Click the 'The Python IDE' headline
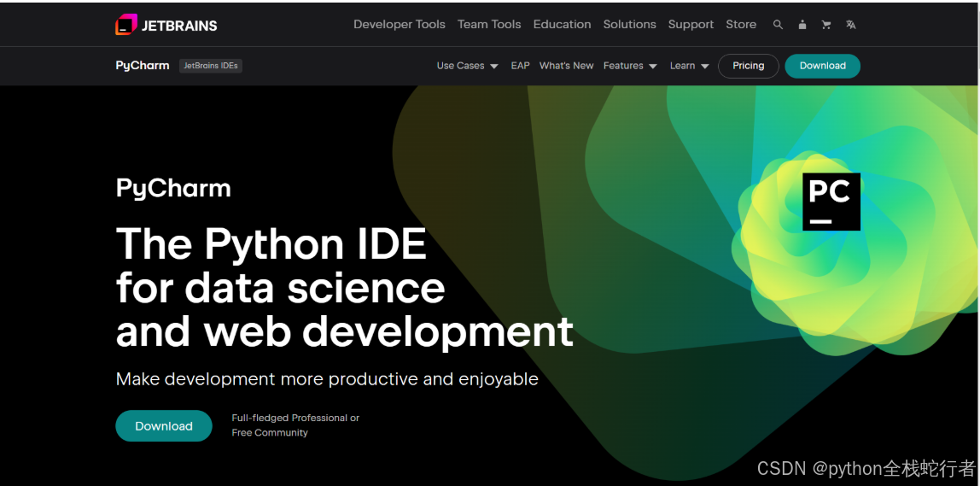The height and width of the screenshot is (486, 980). (271, 244)
